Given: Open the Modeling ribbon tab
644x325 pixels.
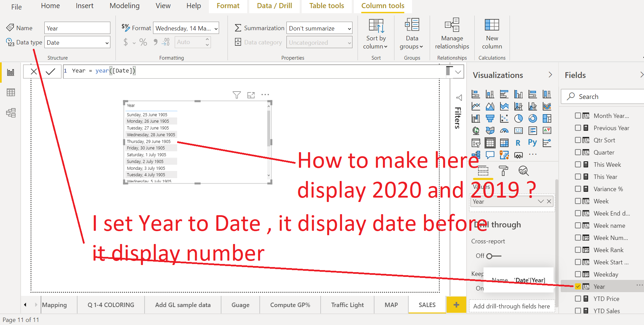Looking at the screenshot, I should pos(125,6).
